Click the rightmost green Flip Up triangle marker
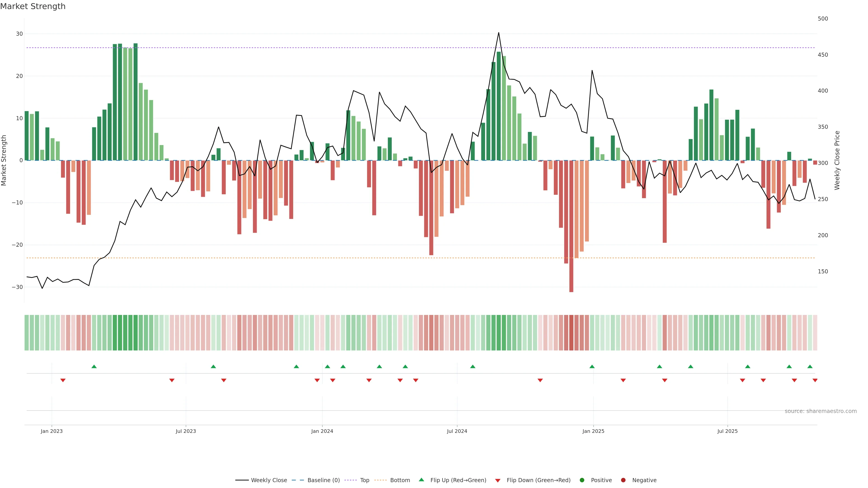The width and height of the screenshot is (868, 488). tap(810, 366)
